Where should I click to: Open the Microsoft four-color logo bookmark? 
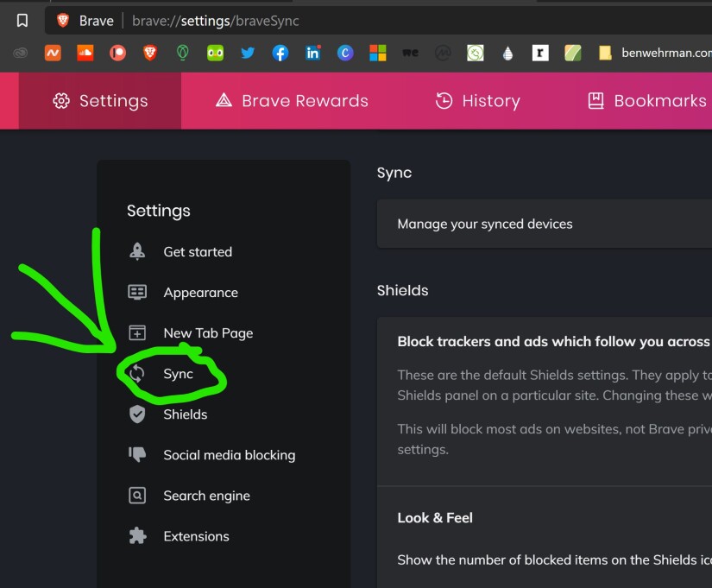[378, 54]
